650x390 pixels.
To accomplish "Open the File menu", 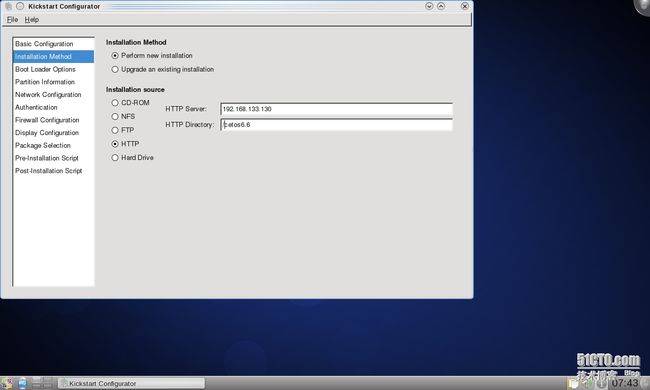I will [12, 19].
